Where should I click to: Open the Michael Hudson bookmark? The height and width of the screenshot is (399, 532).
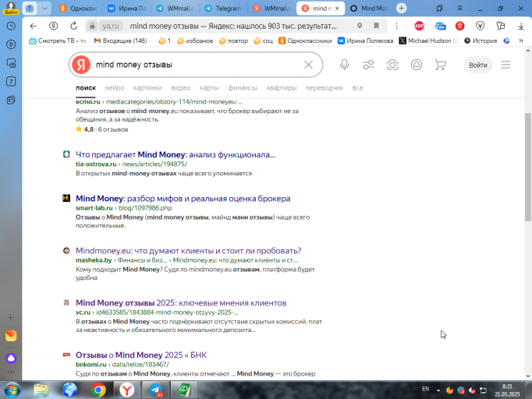coord(428,41)
